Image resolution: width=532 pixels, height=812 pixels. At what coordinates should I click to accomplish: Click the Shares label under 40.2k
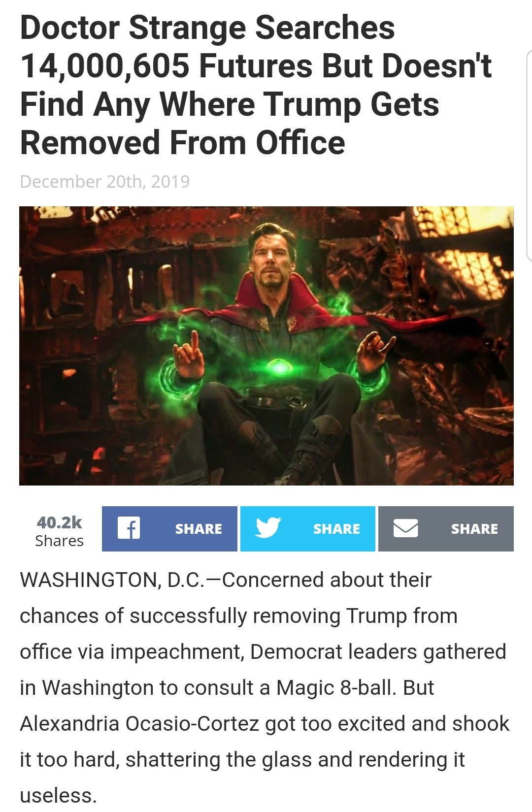(60, 541)
